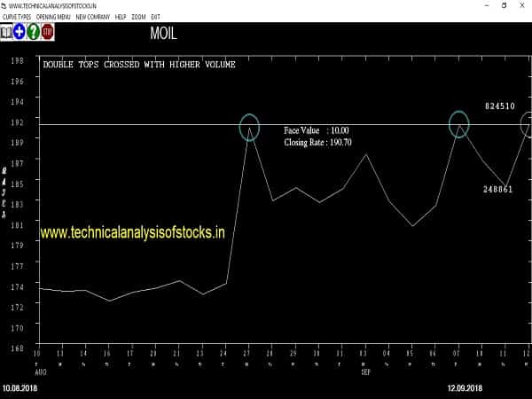
Task: Select the circled marker at right chart edge
Action: point(528,125)
